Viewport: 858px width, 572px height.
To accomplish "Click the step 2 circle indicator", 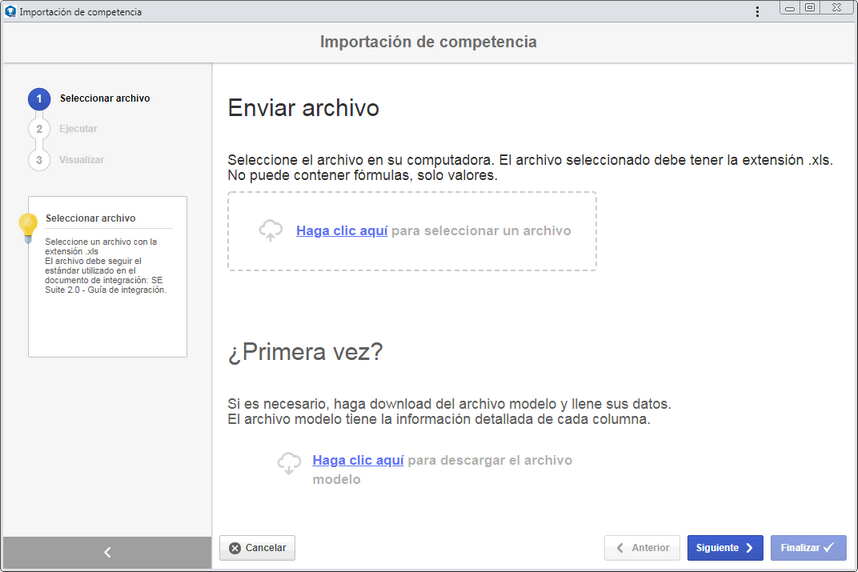I will pyautogui.click(x=39, y=129).
